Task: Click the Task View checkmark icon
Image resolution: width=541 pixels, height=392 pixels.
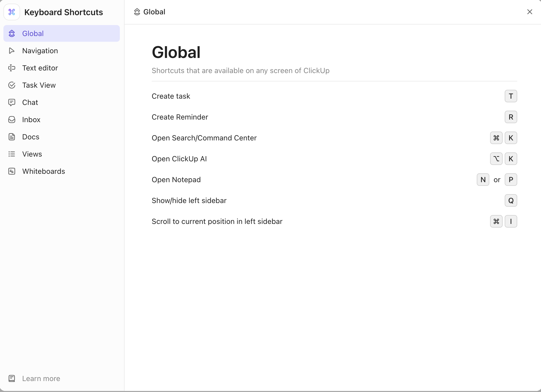Action: (12, 85)
